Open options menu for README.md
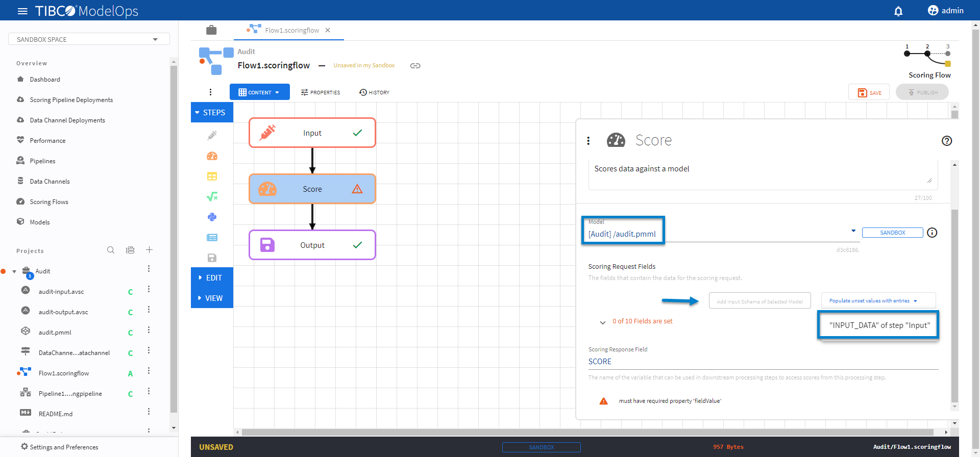This screenshot has width=980, height=457. click(149, 412)
